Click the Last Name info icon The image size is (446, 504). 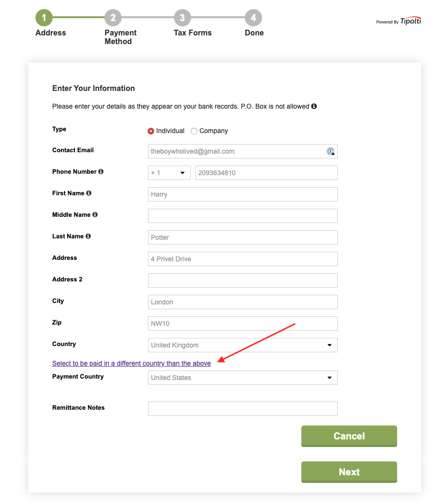88,236
